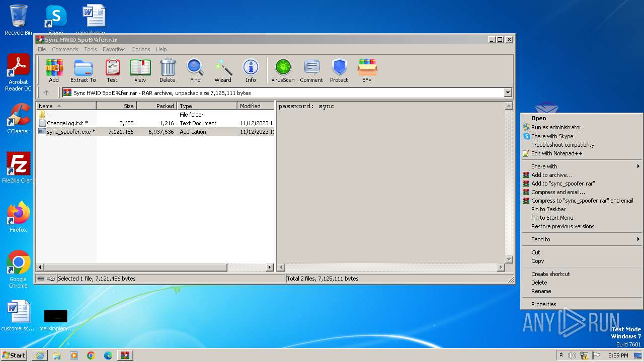Sort by the Name column header
This screenshot has height=362, width=644.
66,106
